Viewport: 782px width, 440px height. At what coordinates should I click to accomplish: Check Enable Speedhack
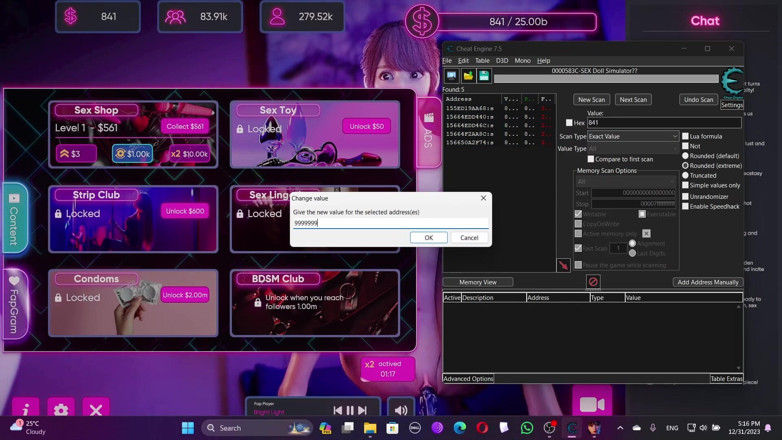point(685,206)
